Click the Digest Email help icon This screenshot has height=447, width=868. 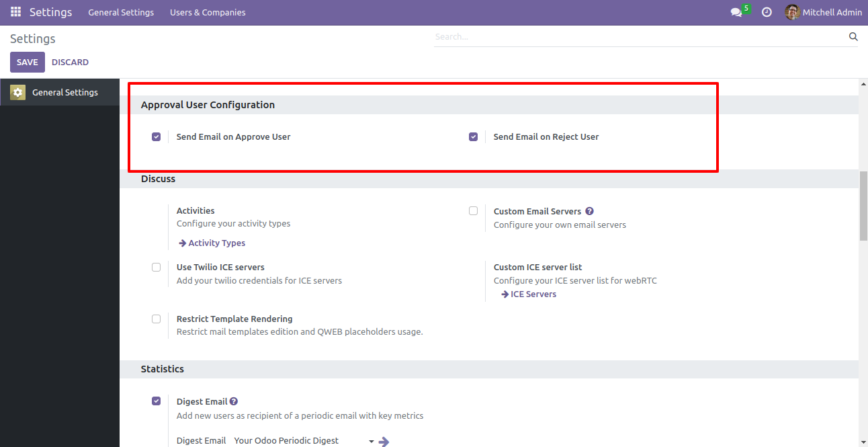pos(234,401)
